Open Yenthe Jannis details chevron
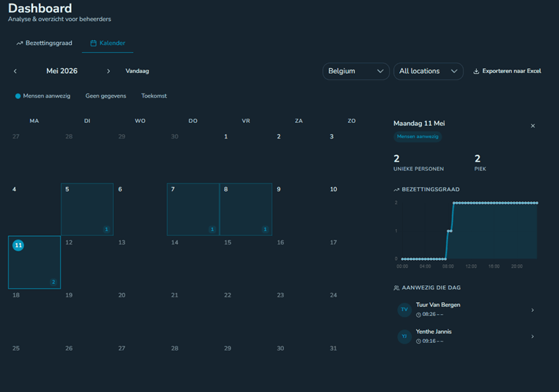The width and height of the screenshot is (559, 392). coord(532,337)
